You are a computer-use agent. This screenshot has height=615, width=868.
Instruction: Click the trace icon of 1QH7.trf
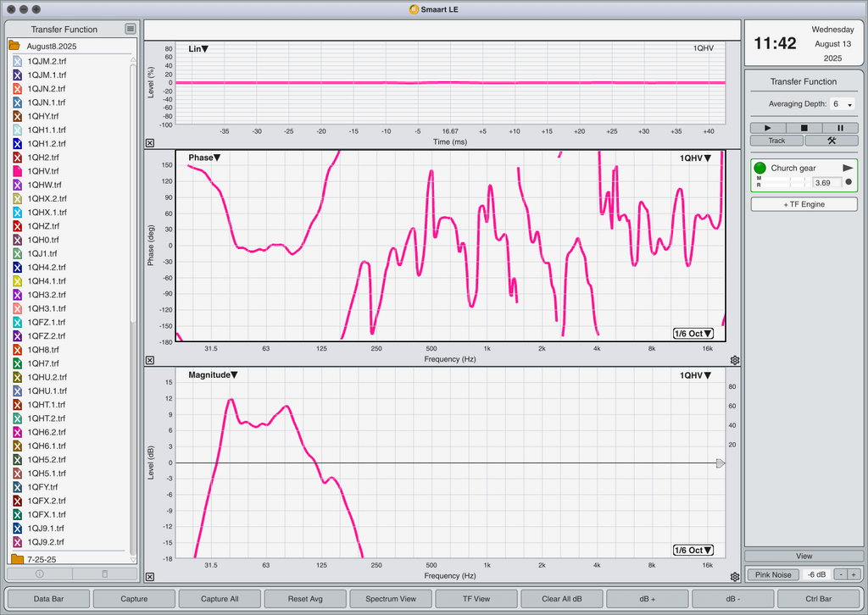click(x=17, y=363)
